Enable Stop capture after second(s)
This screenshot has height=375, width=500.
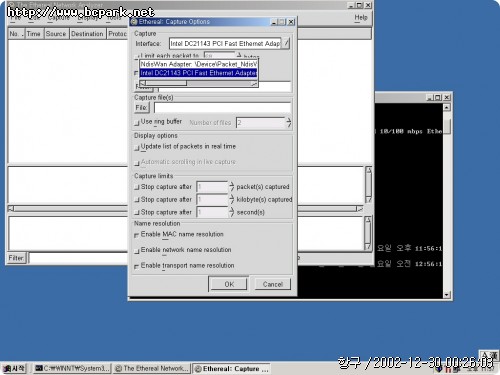[136, 212]
